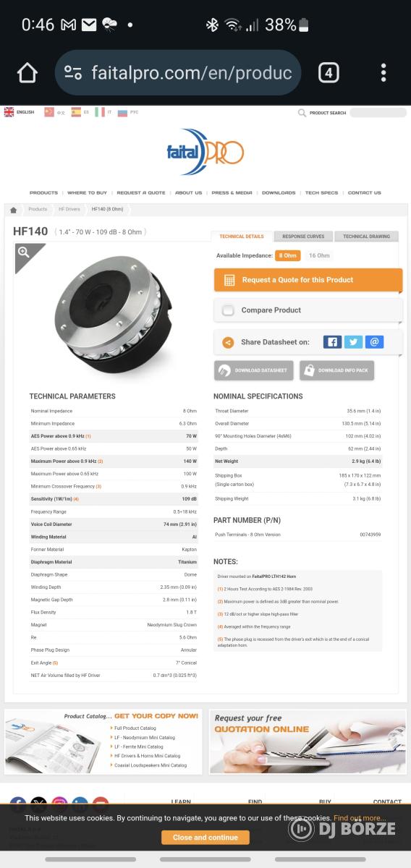
Task: Open the Downloads navigation menu
Action: pos(279,193)
